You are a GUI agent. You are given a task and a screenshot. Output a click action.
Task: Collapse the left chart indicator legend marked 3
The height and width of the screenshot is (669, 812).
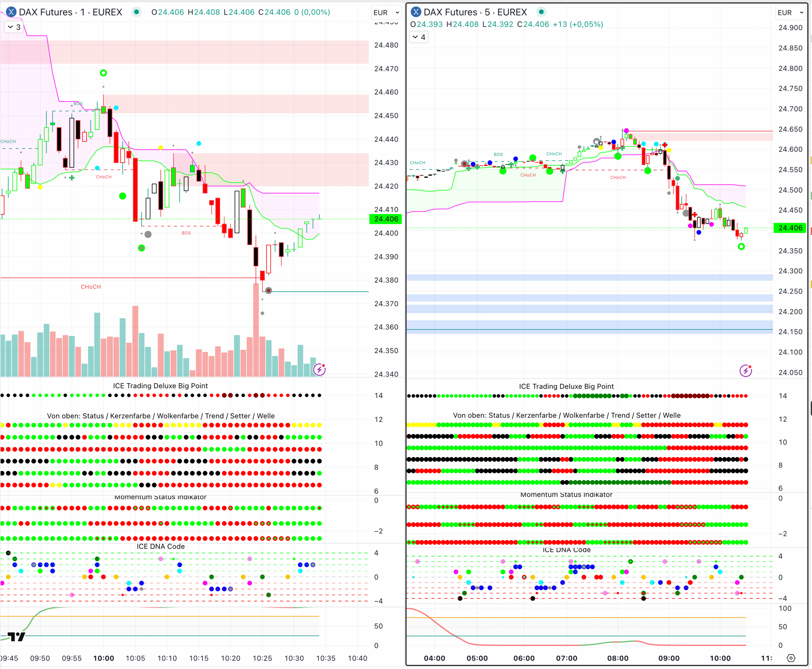click(14, 27)
